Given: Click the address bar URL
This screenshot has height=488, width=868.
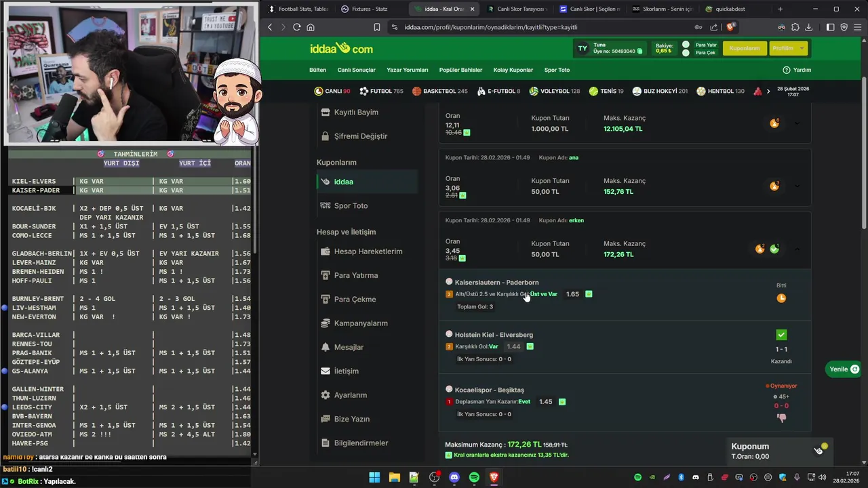Looking at the screenshot, I should point(490,27).
